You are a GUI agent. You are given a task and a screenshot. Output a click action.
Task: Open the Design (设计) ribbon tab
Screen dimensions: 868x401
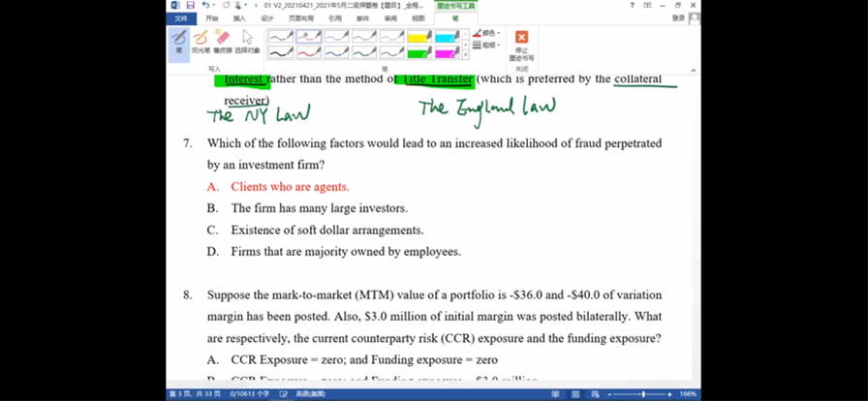267,18
